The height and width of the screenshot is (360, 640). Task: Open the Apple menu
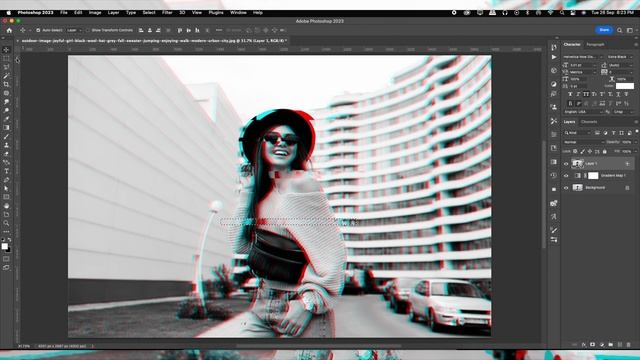coord(9,13)
